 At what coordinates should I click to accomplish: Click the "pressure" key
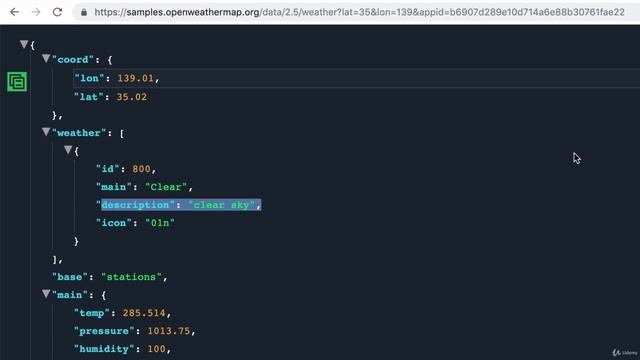[104, 331]
